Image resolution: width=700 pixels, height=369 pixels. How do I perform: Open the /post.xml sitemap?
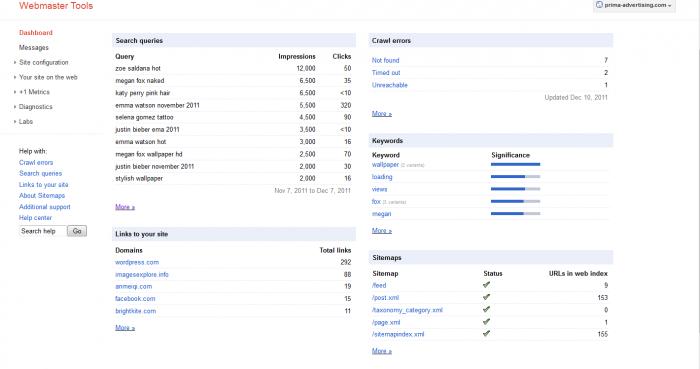click(x=386, y=298)
